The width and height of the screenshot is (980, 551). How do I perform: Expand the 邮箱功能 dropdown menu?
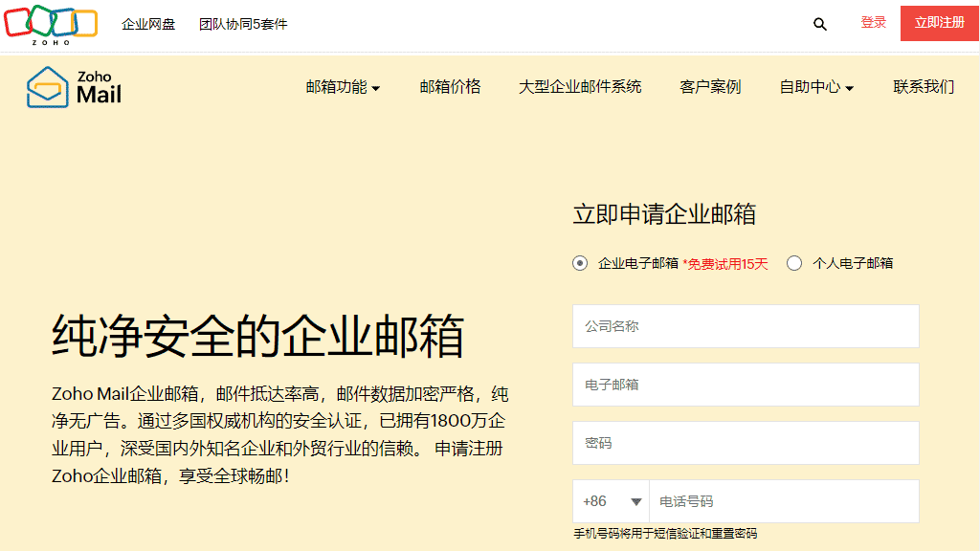coord(343,87)
